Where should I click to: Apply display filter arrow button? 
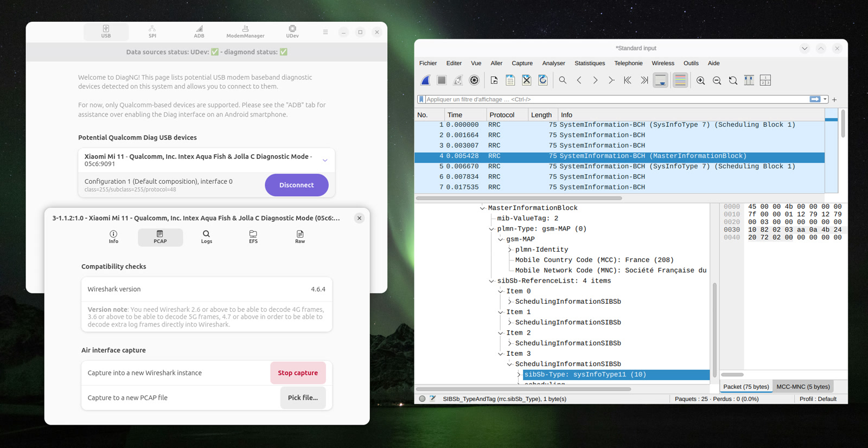815,99
